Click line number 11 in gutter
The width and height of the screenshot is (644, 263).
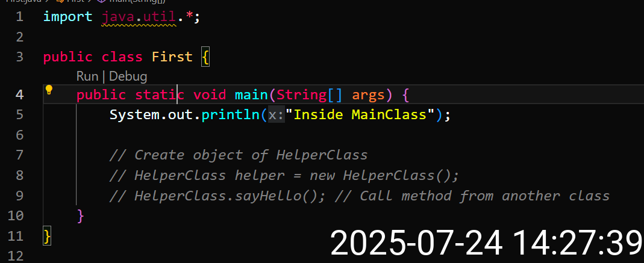tap(15, 236)
